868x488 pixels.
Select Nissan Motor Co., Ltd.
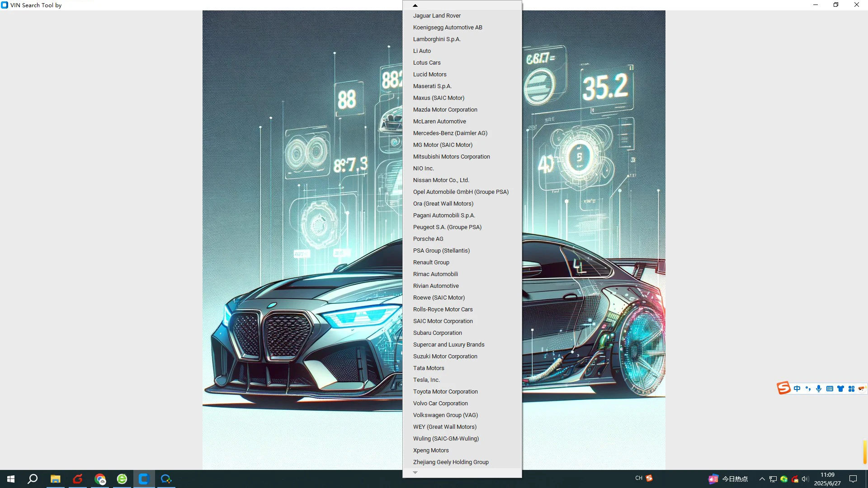point(462,180)
